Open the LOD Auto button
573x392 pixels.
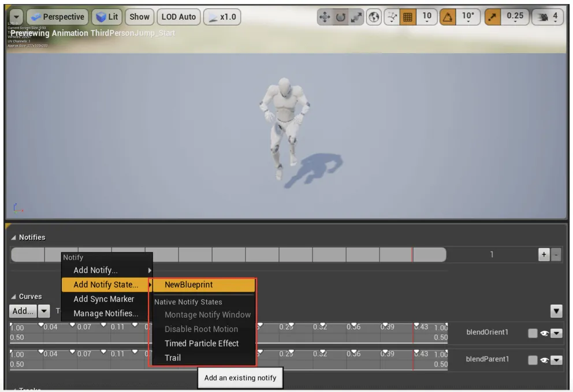178,17
